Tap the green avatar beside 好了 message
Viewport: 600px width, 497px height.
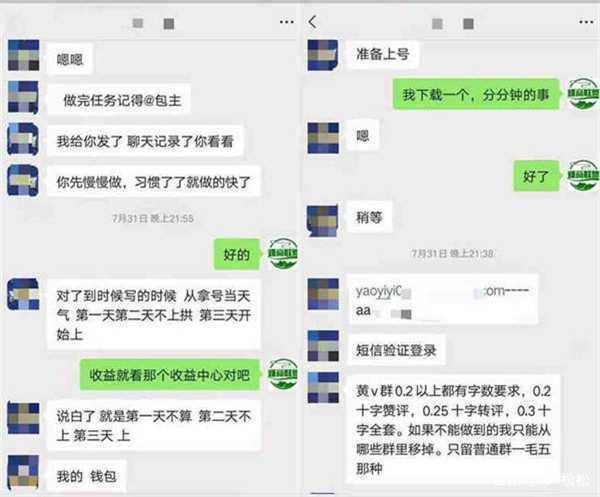coord(582,175)
